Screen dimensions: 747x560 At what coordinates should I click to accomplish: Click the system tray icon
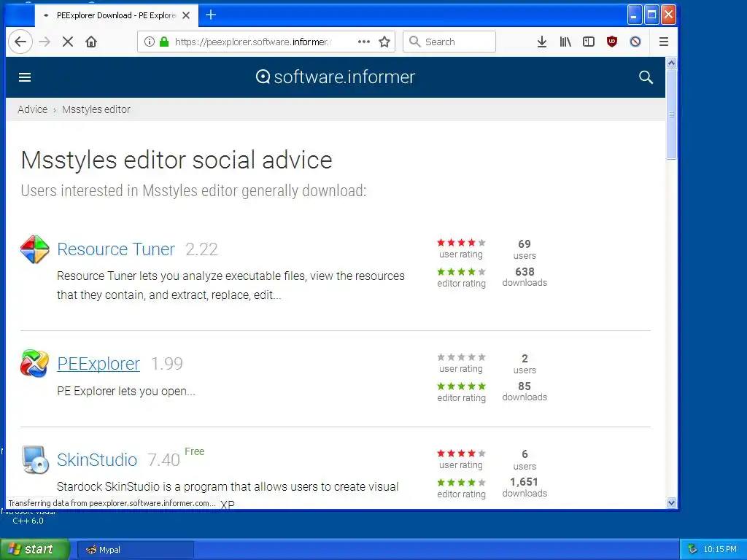692,550
